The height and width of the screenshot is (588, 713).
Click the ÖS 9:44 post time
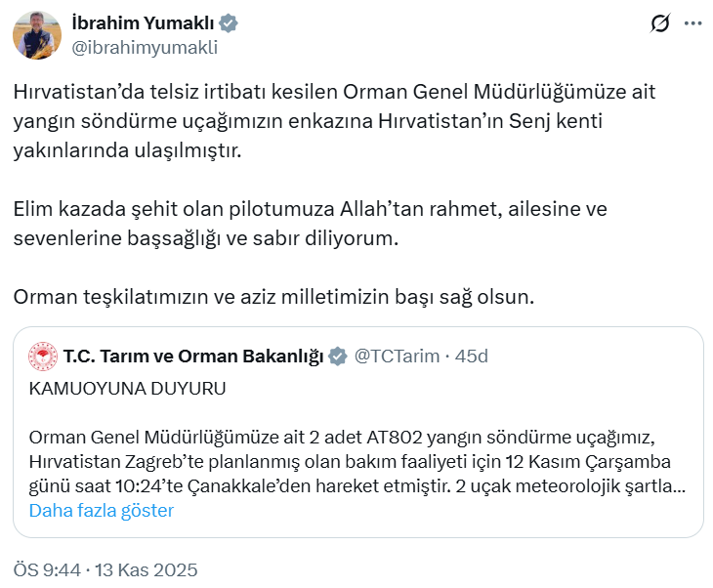(x=49, y=569)
